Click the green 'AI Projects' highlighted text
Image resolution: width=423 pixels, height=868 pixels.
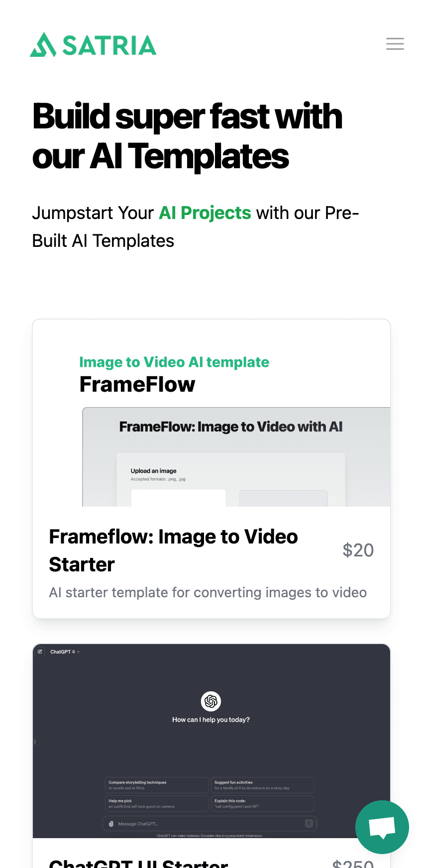[x=205, y=213]
